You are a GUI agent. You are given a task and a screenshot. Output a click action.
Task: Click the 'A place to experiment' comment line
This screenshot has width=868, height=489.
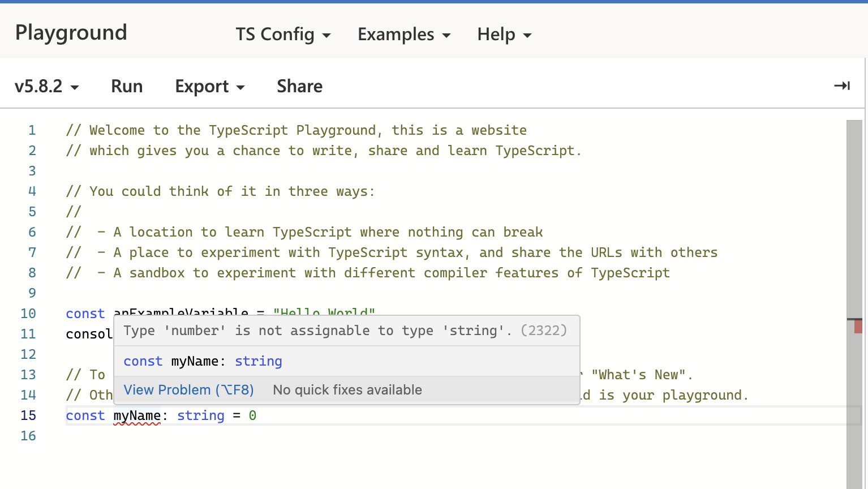[x=392, y=252]
